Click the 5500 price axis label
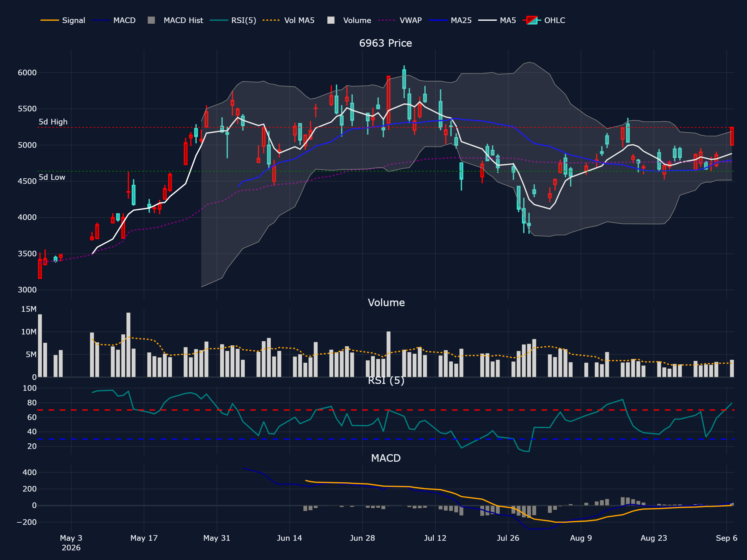The image size is (747, 560). pyautogui.click(x=27, y=109)
